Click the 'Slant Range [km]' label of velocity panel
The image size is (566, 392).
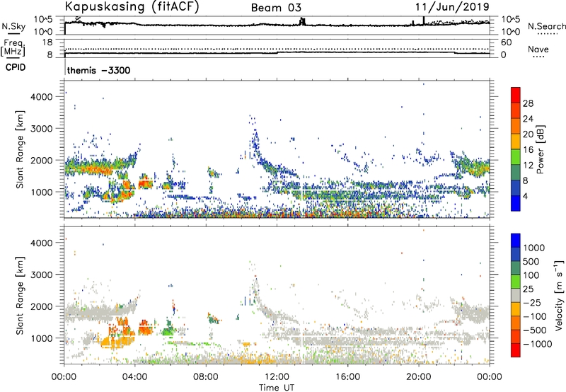coord(20,295)
